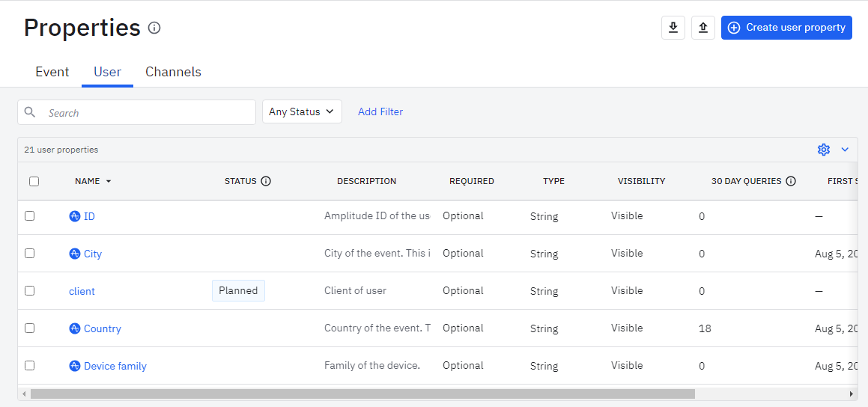868x407 pixels.
Task: Open table settings gear icon
Action: [x=824, y=150]
